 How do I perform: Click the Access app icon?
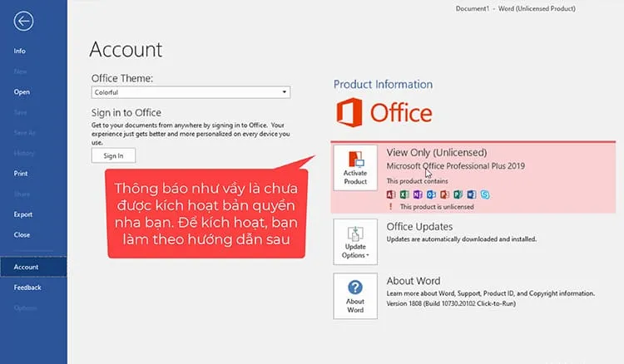pyautogui.click(x=391, y=194)
